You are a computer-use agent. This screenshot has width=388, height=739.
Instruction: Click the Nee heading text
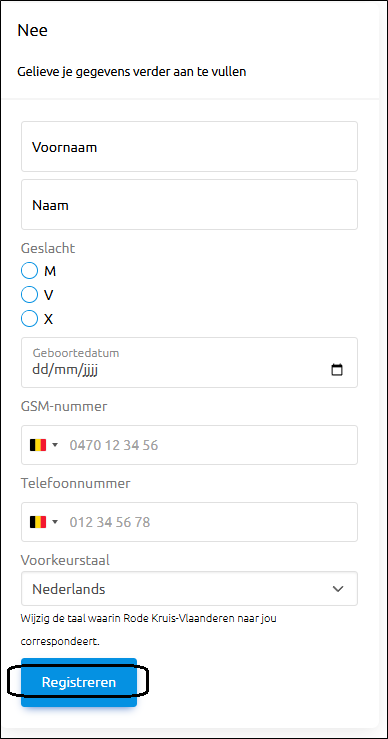pos(33,31)
